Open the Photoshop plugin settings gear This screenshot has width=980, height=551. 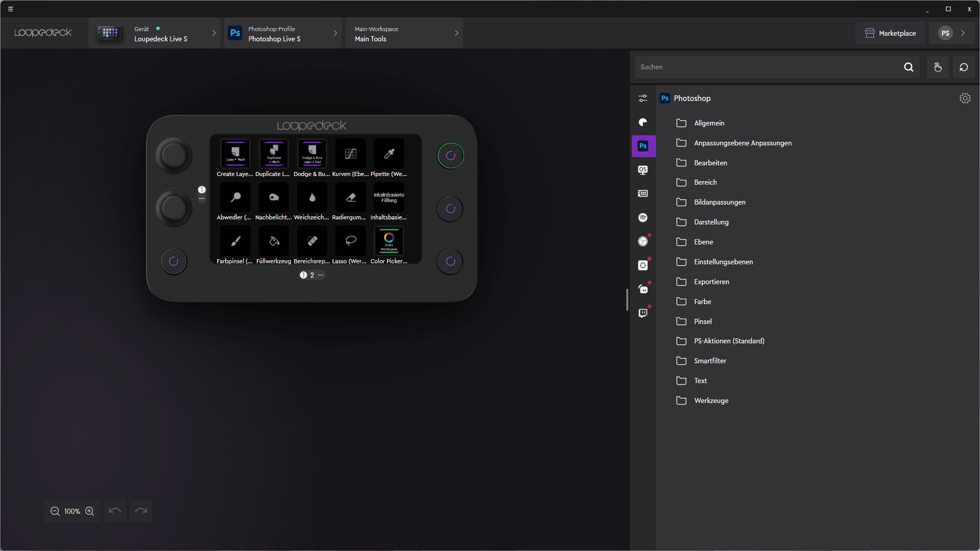tap(965, 98)
